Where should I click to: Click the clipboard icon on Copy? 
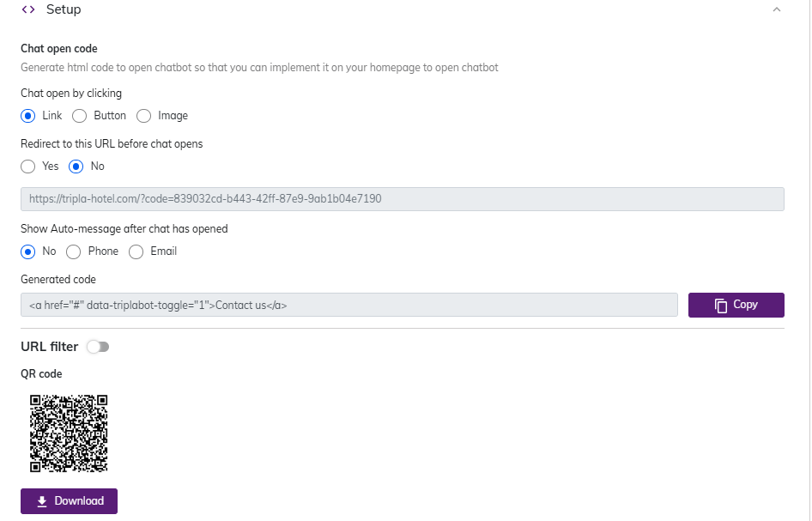pos(721,306)
